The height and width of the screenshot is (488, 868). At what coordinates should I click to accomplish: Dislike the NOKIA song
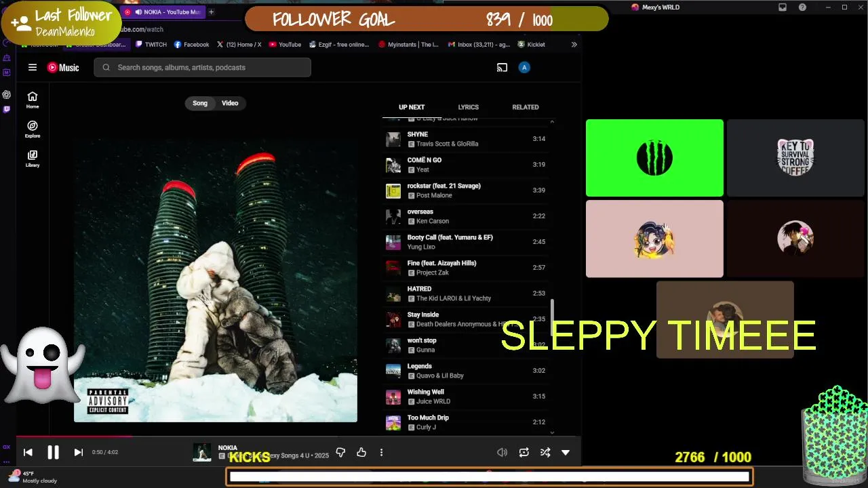pyautogui.click(x=341, y=452)
